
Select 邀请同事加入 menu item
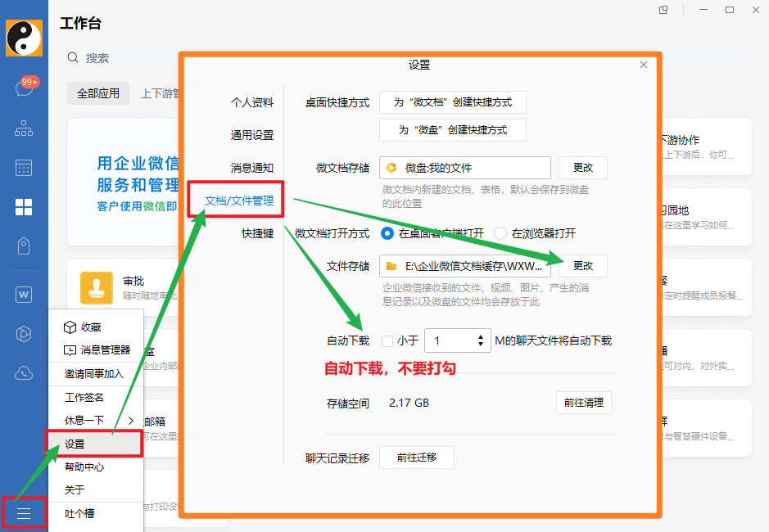click(96, 373)
